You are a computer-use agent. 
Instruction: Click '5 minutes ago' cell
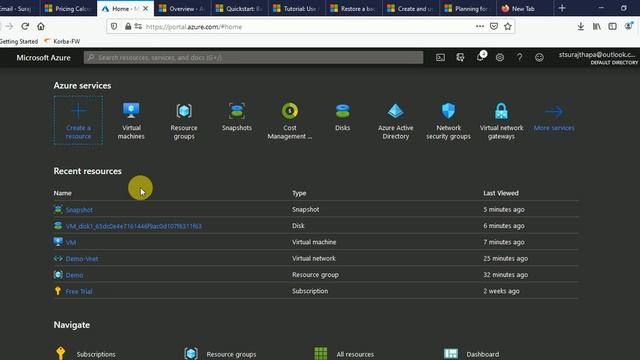click(504, 209)
